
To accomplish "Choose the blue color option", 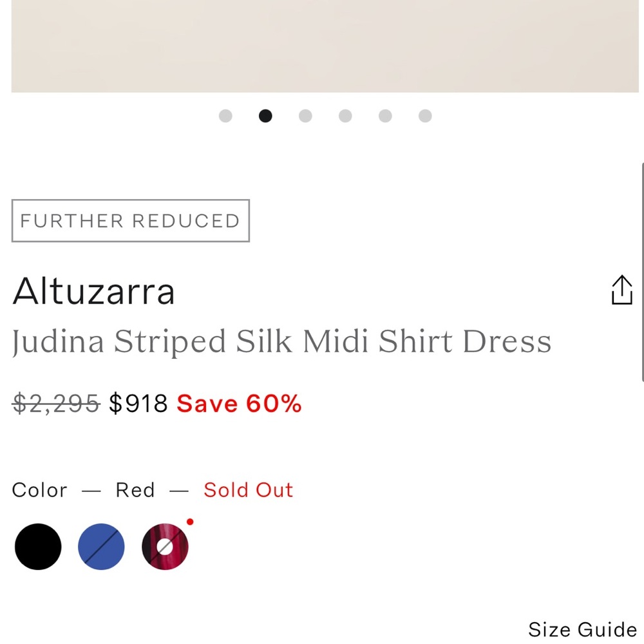I will tap(101, 545).
